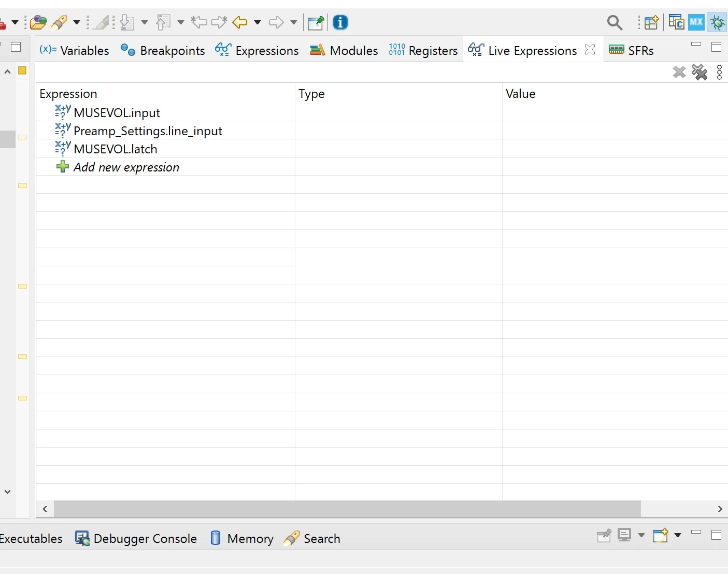
Task: Open the Live Expressions View Menu dots
Action: tap(720, 73)
